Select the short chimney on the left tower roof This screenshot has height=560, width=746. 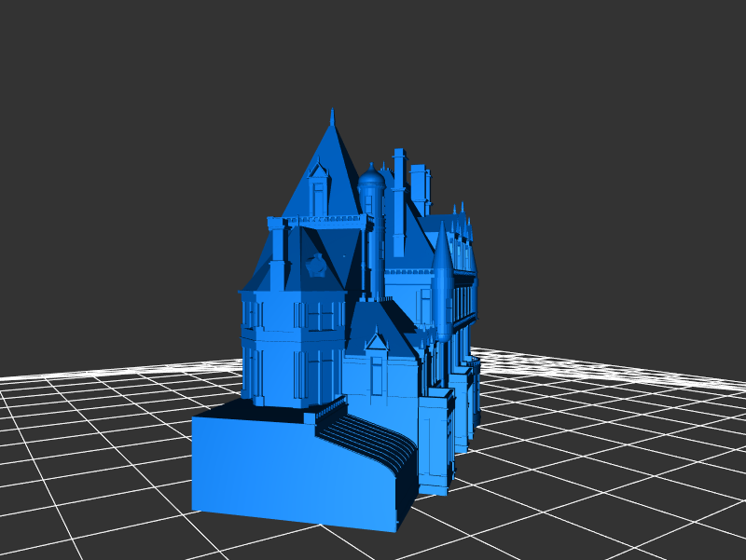tap(277, 264)
